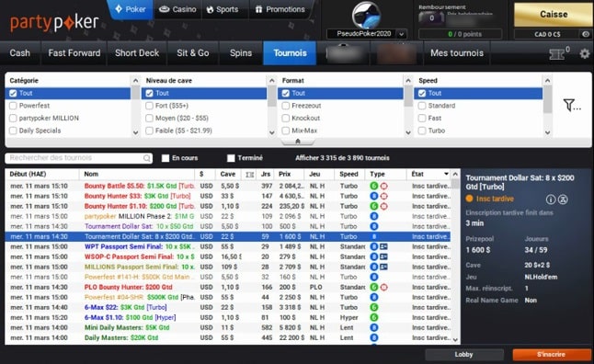Click the green type icon for 6-Max $22

pyautogui.click(x=374, y=307)
